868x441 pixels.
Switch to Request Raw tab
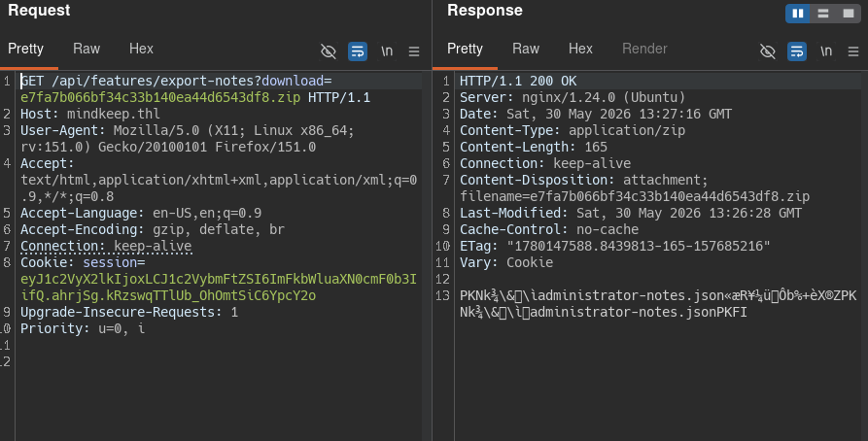click(87, 49)
